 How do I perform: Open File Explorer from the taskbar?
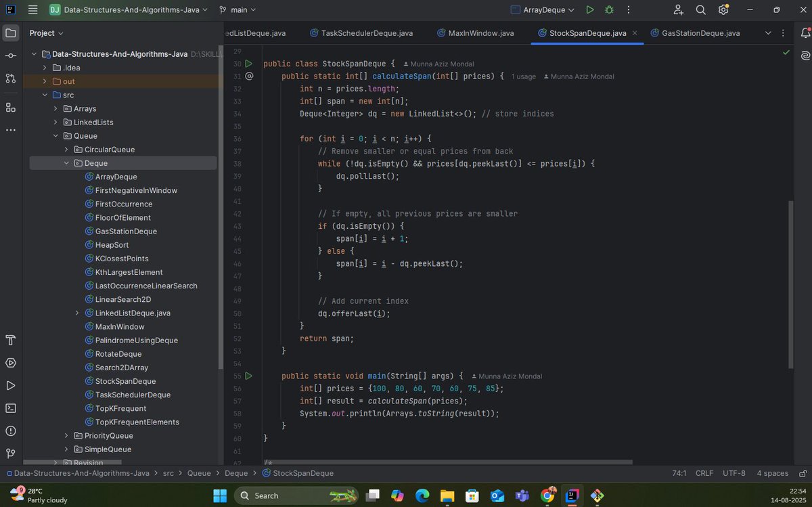coord(447,495)
